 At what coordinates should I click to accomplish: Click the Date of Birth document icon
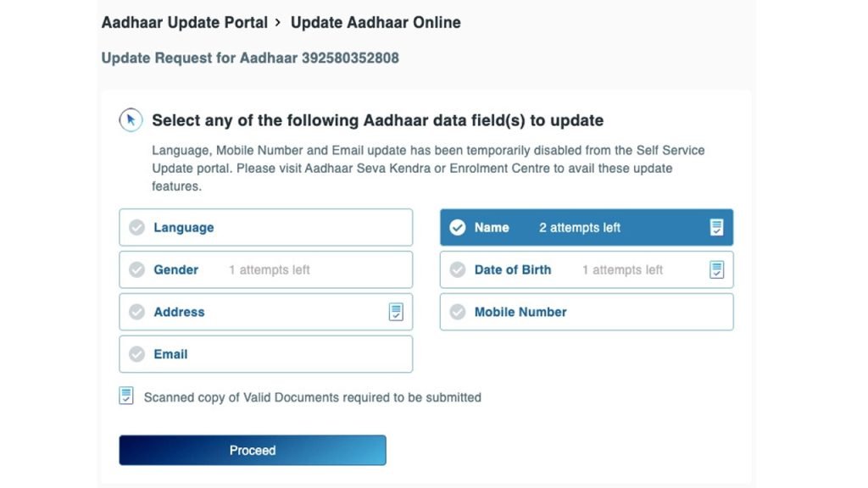717,269
